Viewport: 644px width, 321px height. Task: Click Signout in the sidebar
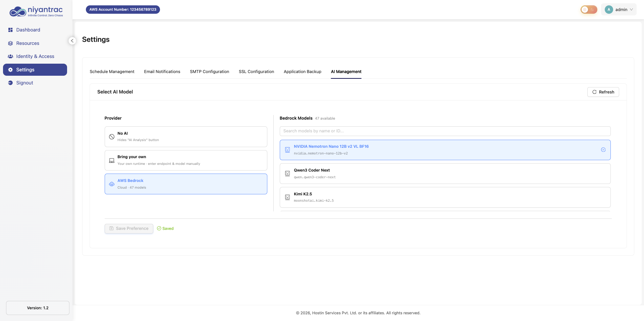click(x=35, y=83)
